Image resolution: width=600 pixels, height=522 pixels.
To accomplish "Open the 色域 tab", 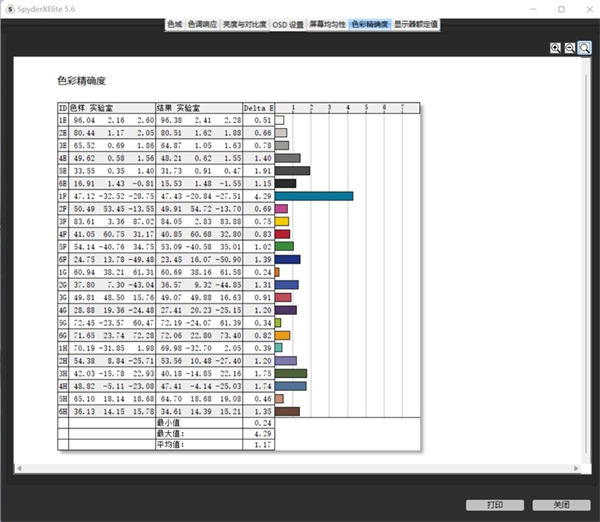I will pos(174,23).
